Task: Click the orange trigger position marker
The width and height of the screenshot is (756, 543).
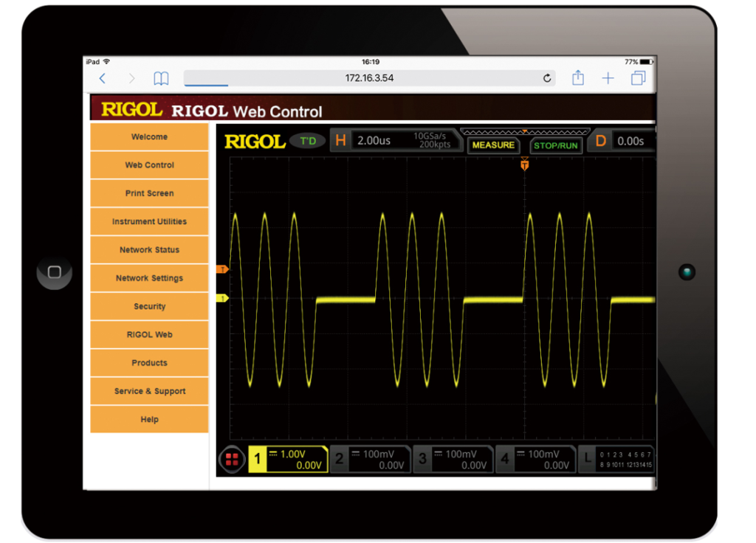Action: click(x=525, y=165)
